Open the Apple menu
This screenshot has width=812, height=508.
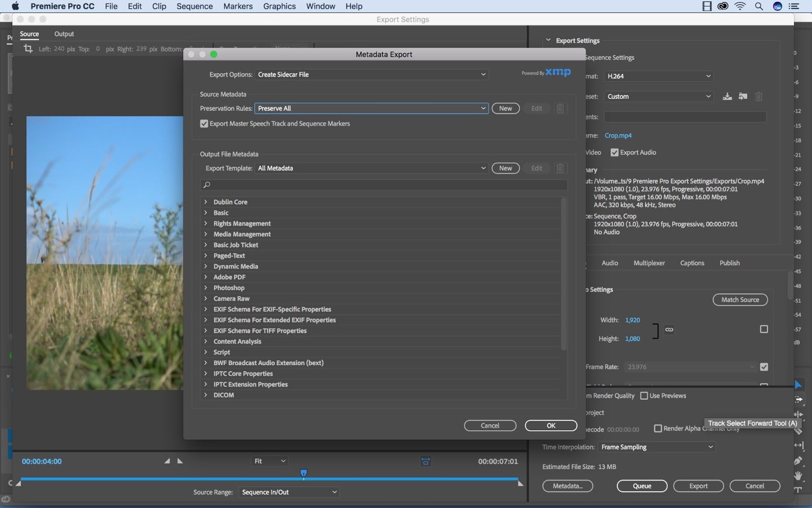pos(15,6)
